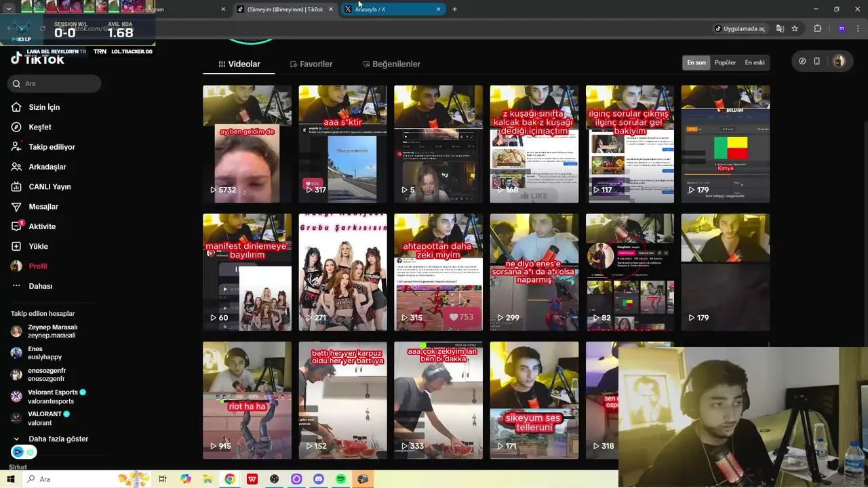The height and width of the screenshot is (488, 868).
Task: Open the Copilot taskbar icon
Action: (186, 479)
